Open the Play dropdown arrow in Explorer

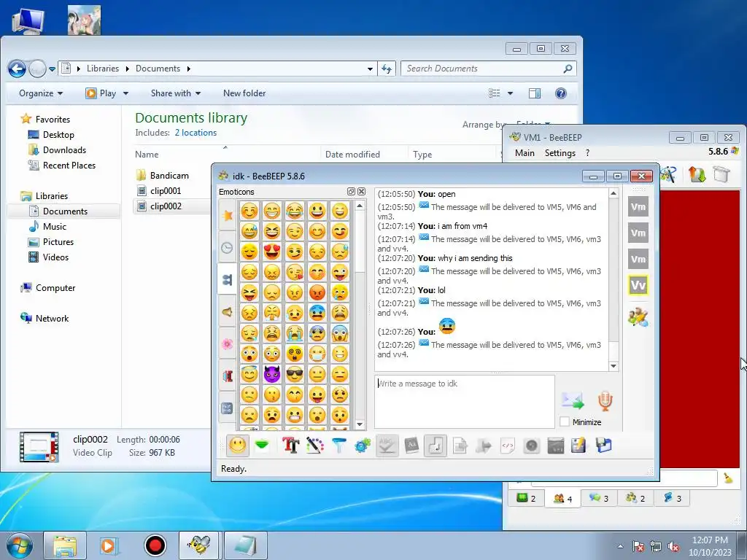125,93
